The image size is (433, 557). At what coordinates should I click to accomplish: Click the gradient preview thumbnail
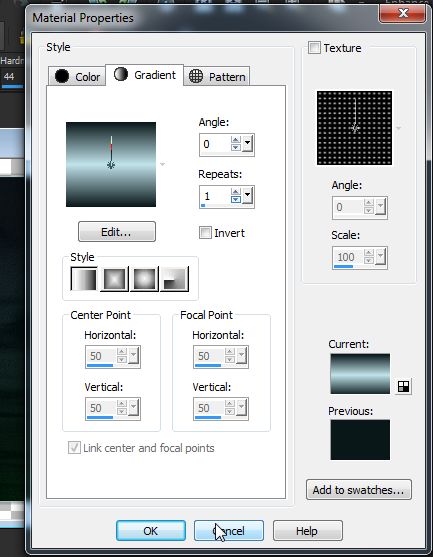111,164
